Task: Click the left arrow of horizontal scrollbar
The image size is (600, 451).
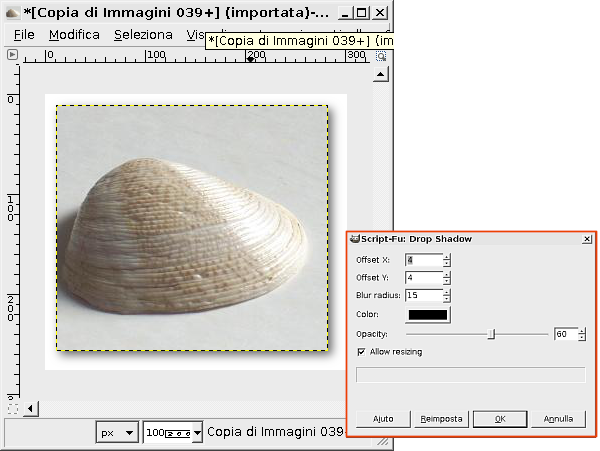Action: coord(30,408)
